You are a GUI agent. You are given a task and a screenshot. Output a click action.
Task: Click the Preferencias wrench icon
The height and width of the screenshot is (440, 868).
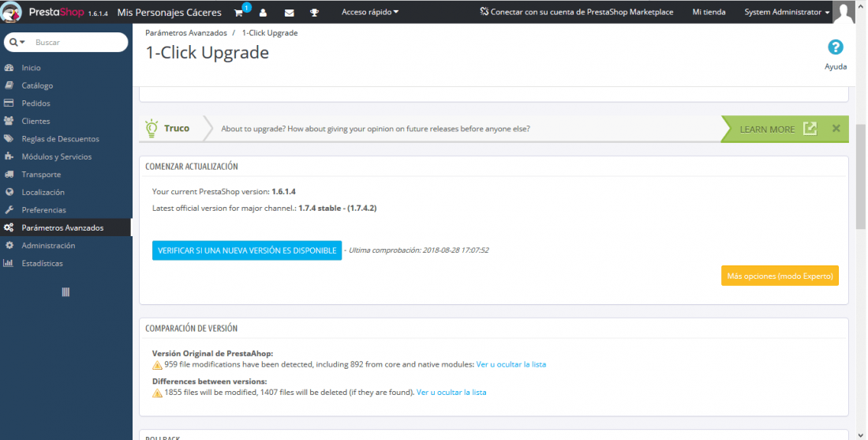pyautogui.click(x=9, y=209)
